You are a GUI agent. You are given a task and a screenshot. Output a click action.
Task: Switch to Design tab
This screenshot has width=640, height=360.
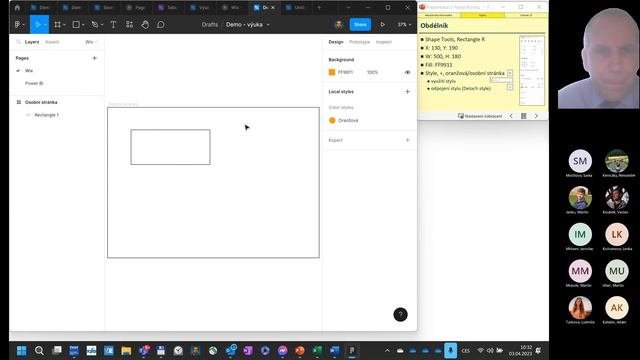coord(336,42)
